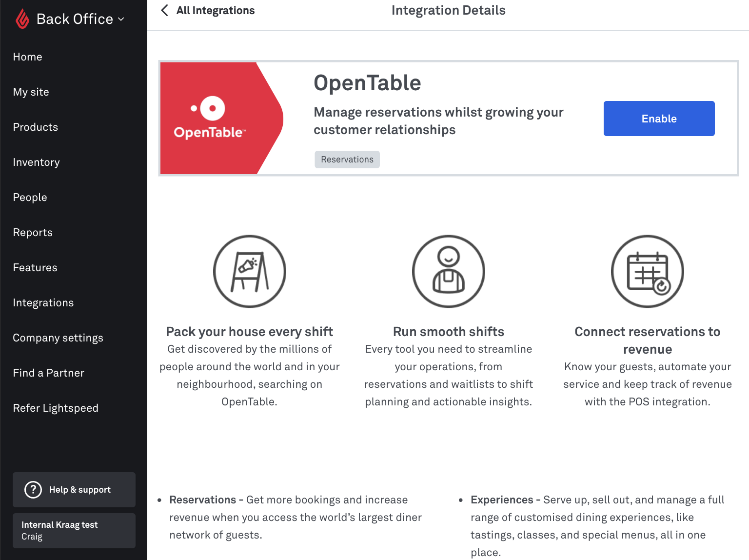This screenshot has width=749, height=560.
Task: Click the 'Manage reservations whilst growing' tagline
Action: tap(439, 121)
